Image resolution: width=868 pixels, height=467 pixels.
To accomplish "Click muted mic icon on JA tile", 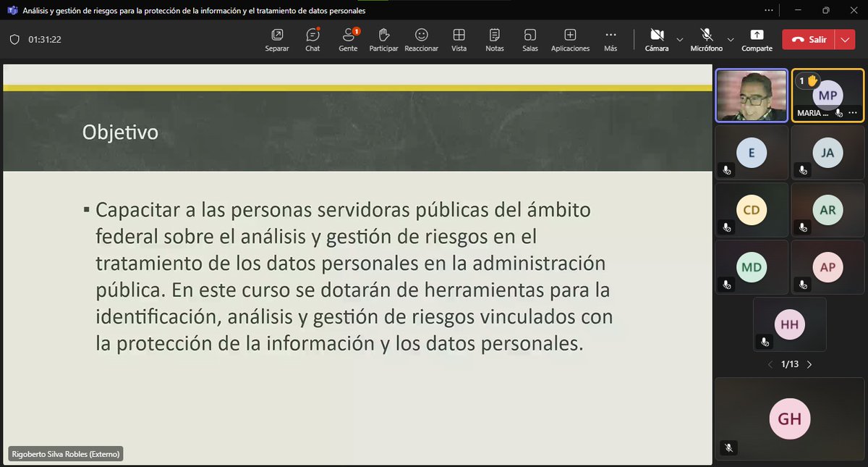I will [802, 170].
